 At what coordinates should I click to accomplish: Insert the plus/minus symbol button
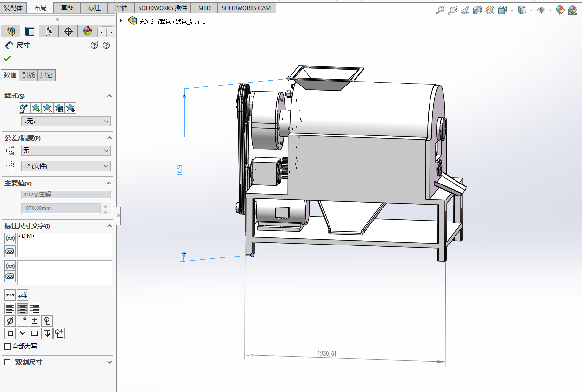35,321
